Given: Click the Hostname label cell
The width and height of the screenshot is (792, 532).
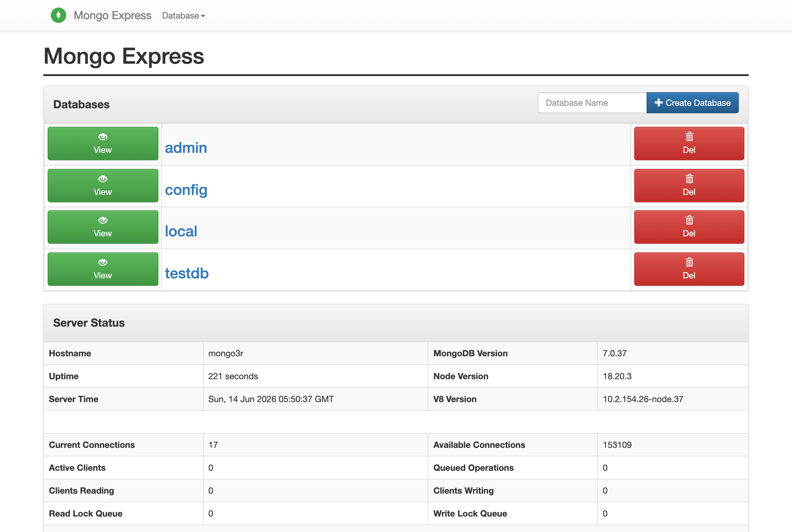Looking at the screenshot, I should [x=70, y=354].
